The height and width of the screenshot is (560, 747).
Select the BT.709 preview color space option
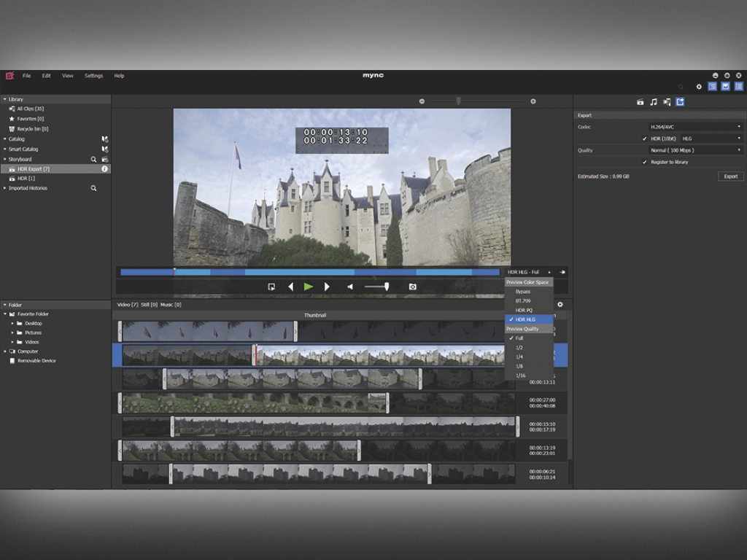[x=523, y=300]
